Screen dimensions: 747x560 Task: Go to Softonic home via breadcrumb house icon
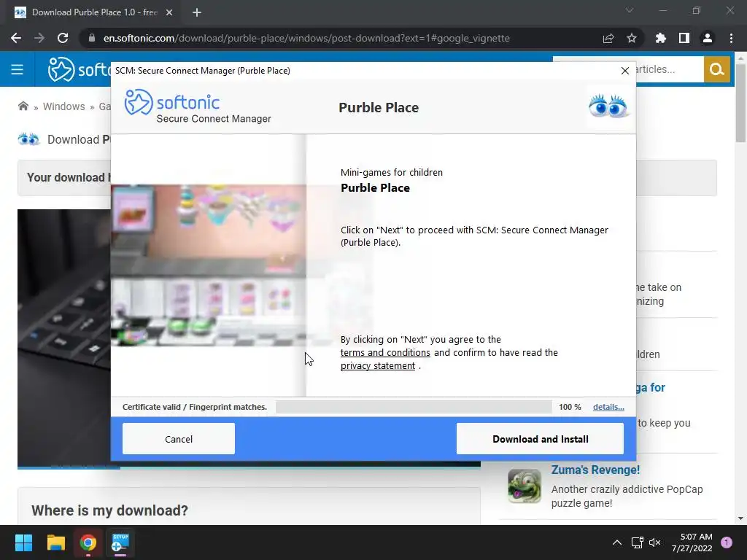pos(23,106)
